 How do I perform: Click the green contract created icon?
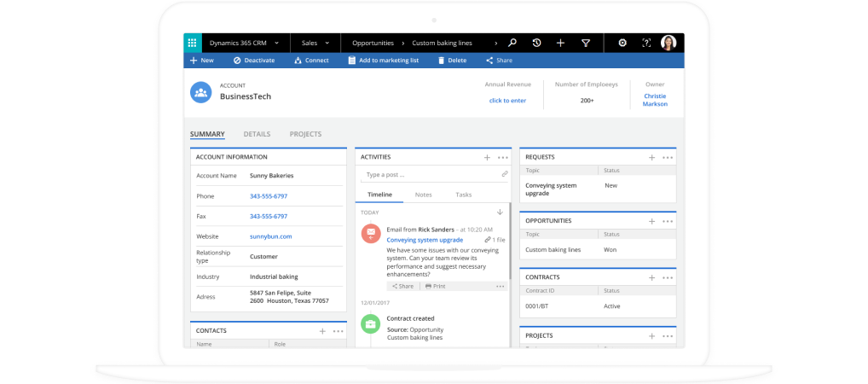371,323
